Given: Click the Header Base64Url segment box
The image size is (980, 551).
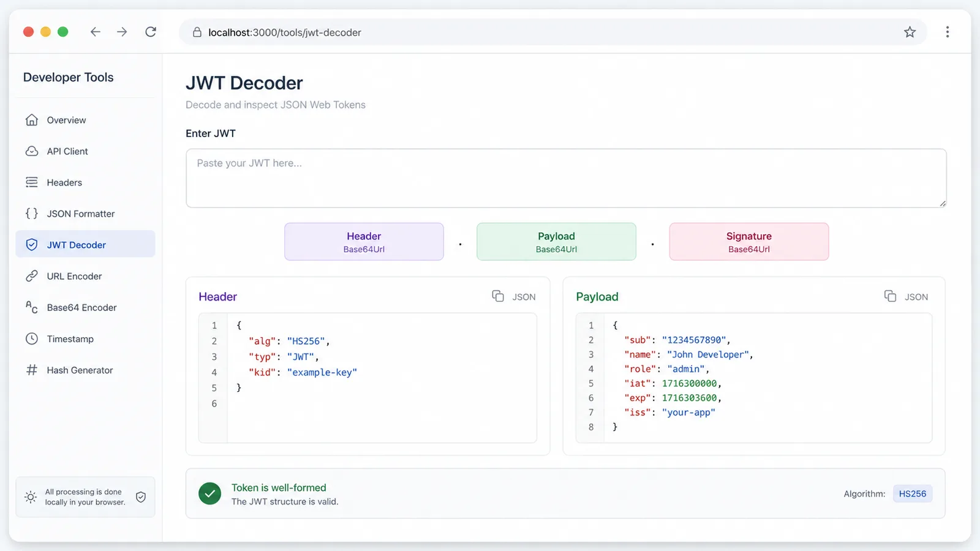Looking at the screenshot, I should tap(364, 242).
